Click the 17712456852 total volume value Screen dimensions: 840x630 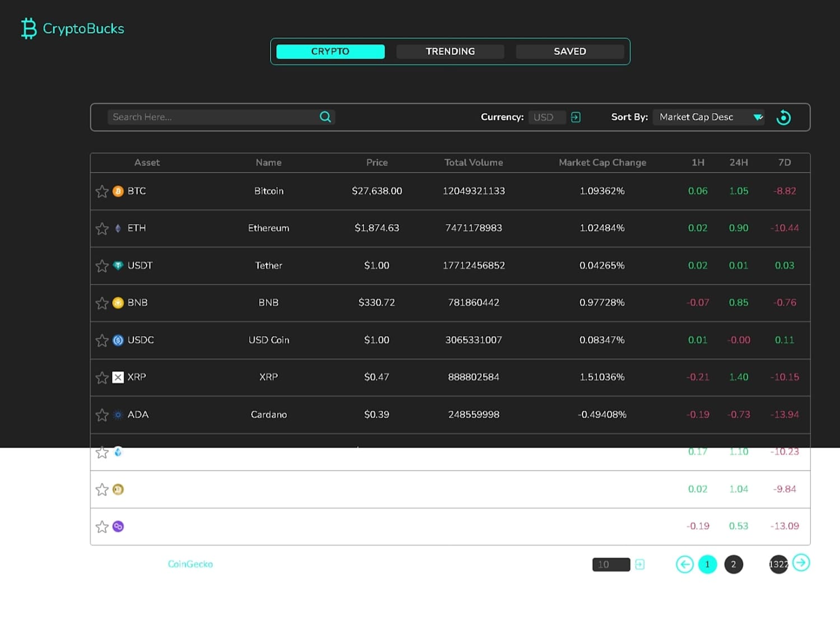point(474,265)
